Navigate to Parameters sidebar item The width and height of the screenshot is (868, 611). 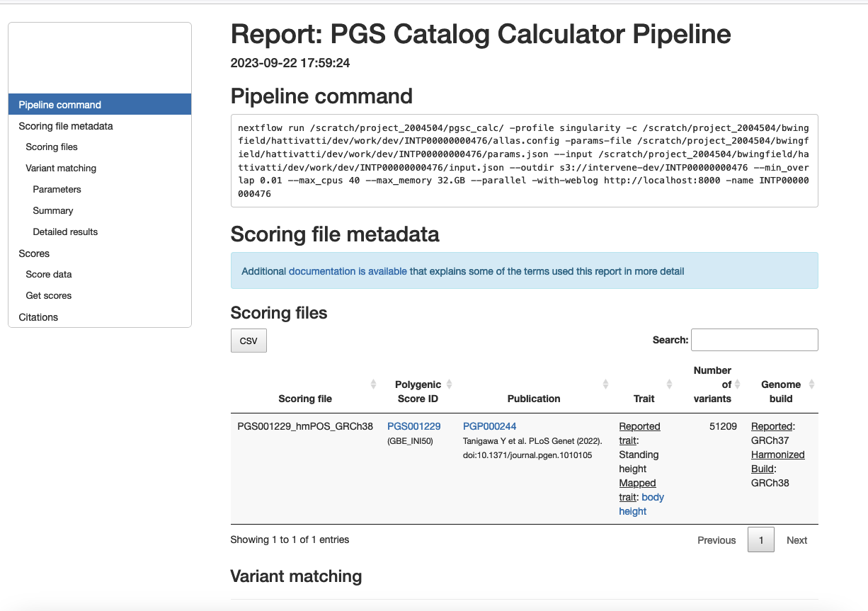[57, 190]
